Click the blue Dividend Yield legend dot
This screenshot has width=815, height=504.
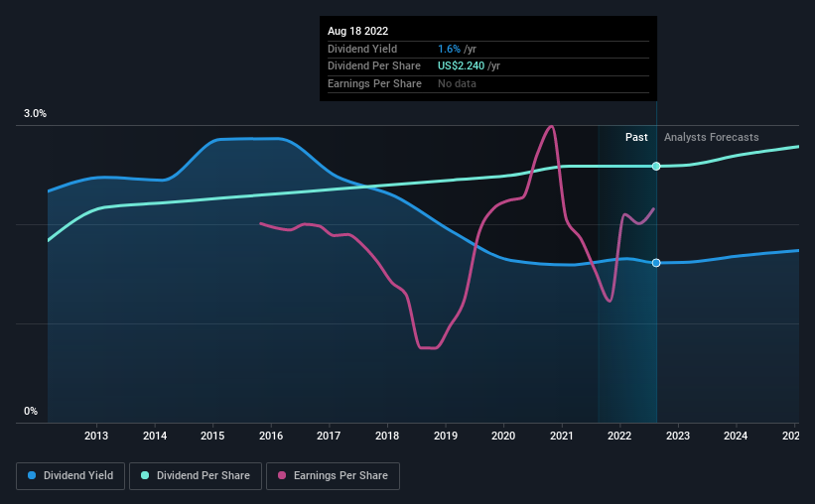[x=32, y=475]
